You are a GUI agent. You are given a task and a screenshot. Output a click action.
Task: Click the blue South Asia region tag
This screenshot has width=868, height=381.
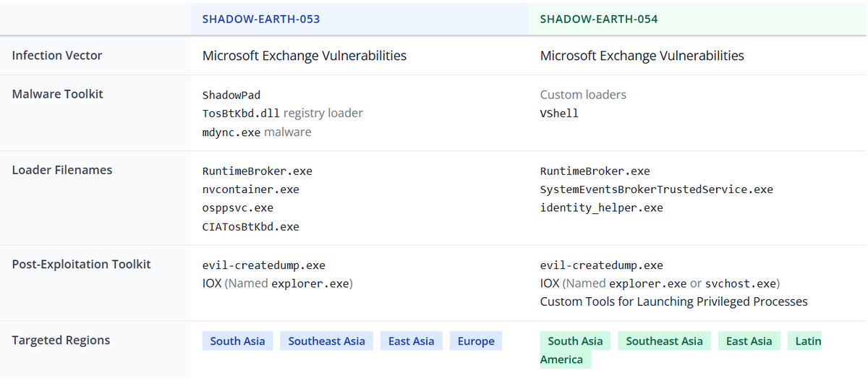point(238,341)
